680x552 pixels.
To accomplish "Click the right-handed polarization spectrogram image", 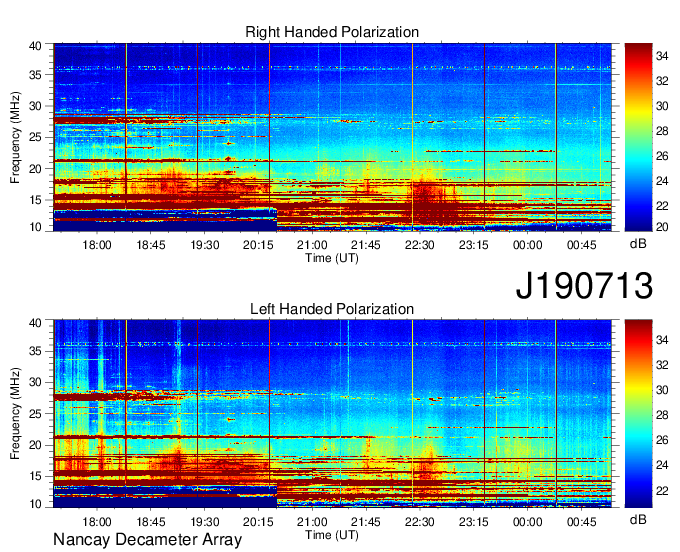I will (x=332, y=137).
